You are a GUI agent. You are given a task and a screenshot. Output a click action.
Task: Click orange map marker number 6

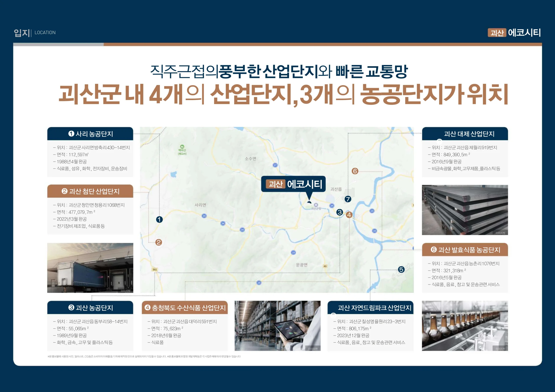click(355, 171)
